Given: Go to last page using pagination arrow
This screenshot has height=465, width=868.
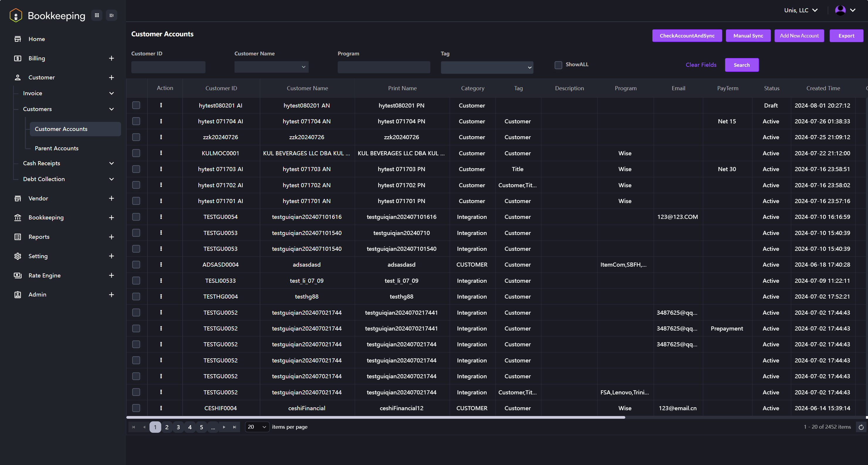Looking at the screenshot, I should point(235,427).
